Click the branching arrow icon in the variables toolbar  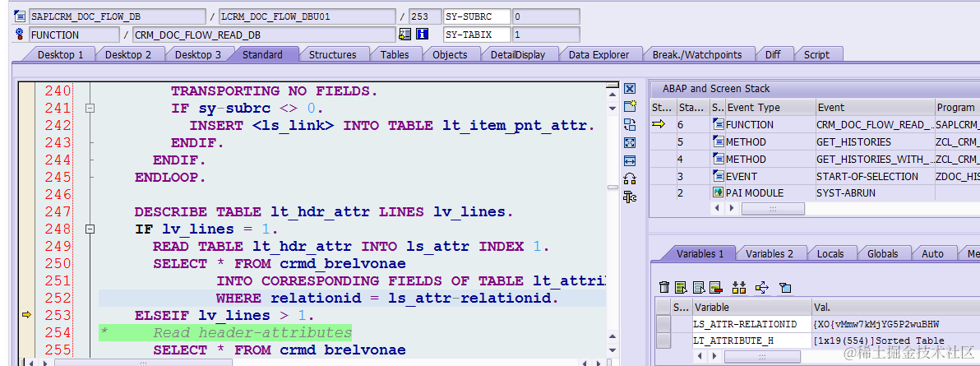[762, 287]
